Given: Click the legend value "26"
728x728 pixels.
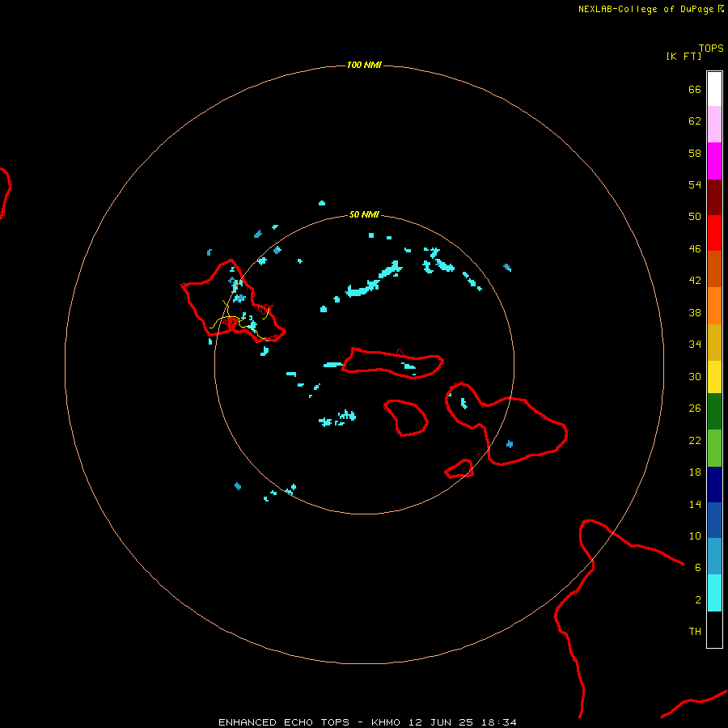Looking at the screenshot, I should tap(695, 408).
